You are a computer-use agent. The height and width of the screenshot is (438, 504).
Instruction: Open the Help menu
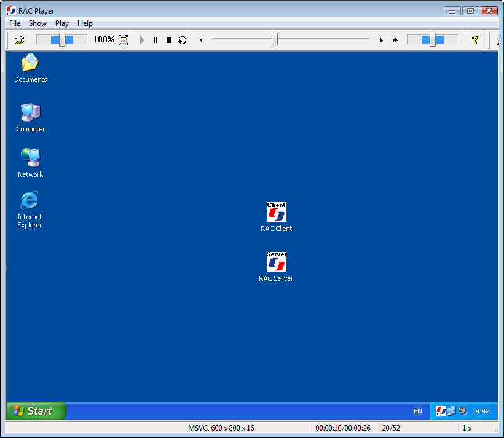(x=85, y=23)
